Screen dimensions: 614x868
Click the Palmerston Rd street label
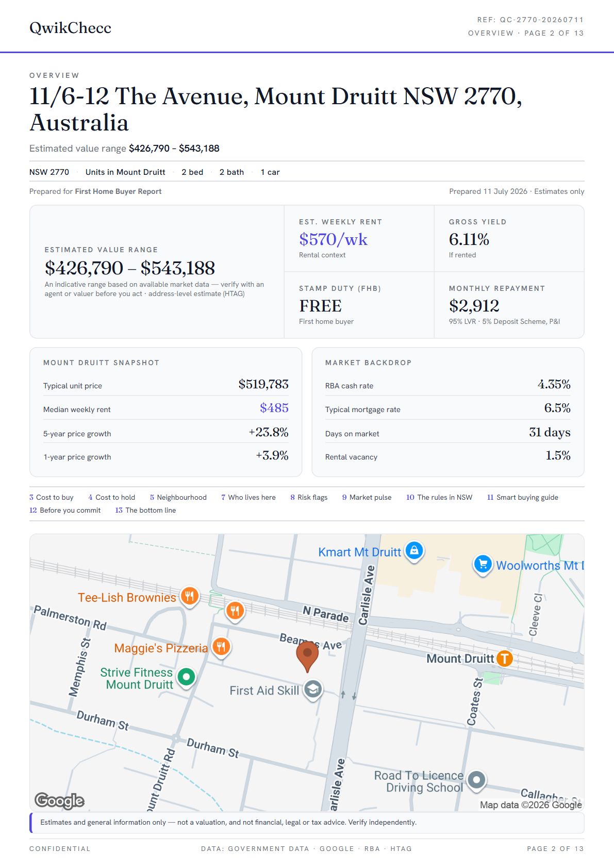(70, 618)
